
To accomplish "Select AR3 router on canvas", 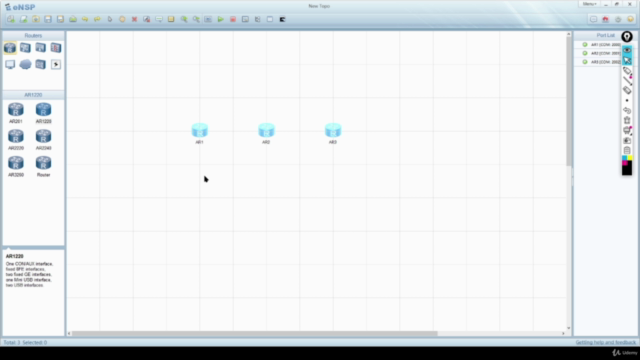I will tap(333, 131).
